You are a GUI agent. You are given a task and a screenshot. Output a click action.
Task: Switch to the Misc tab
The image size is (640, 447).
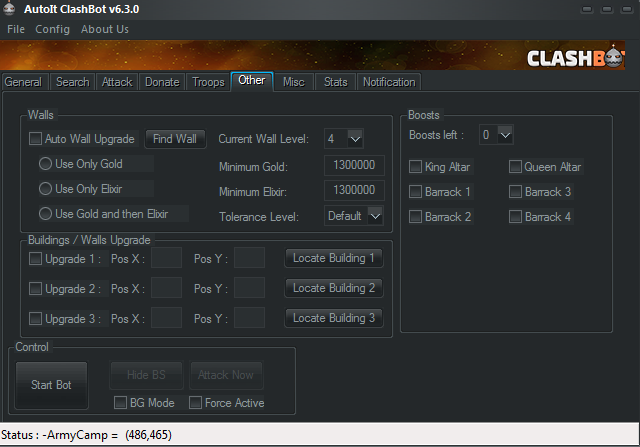pos(294,82)
